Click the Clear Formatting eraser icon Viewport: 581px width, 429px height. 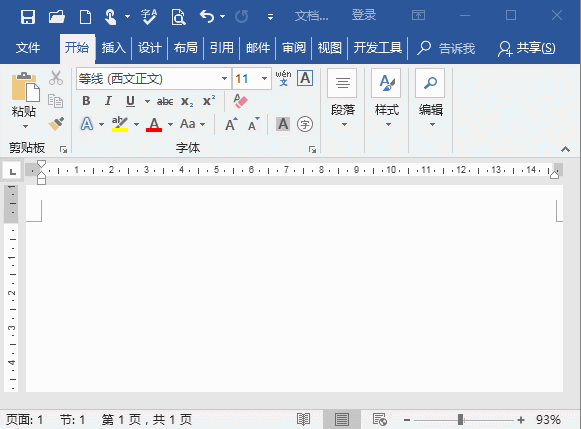point(240,101)
